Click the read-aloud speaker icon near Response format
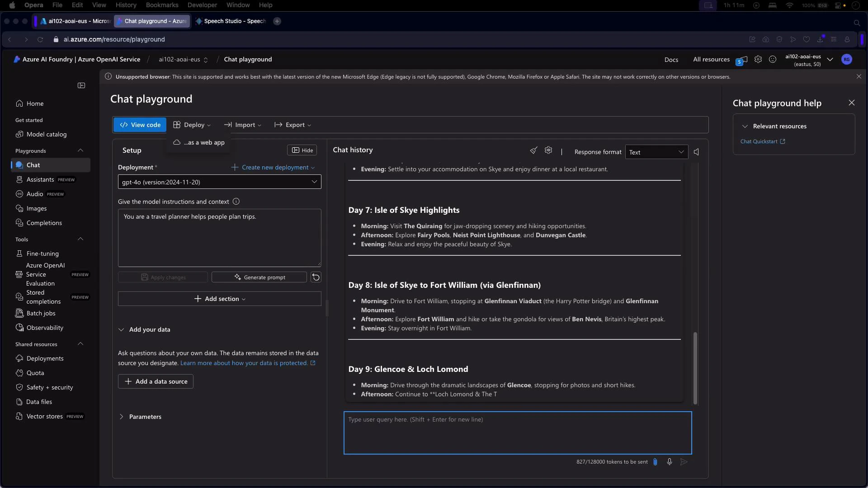The width and height of the screenshot is (868, 488). coord(697,152)
